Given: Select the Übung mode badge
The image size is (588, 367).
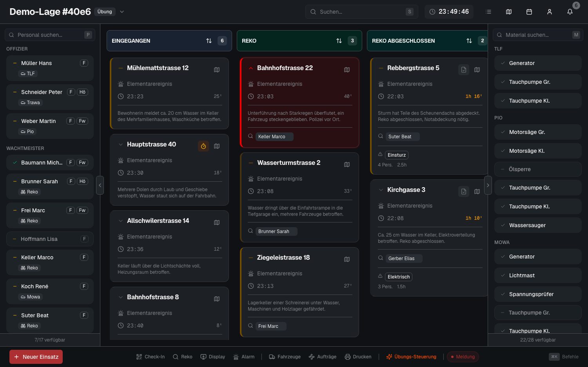Looking at the screenshot, I should [105, 12].
